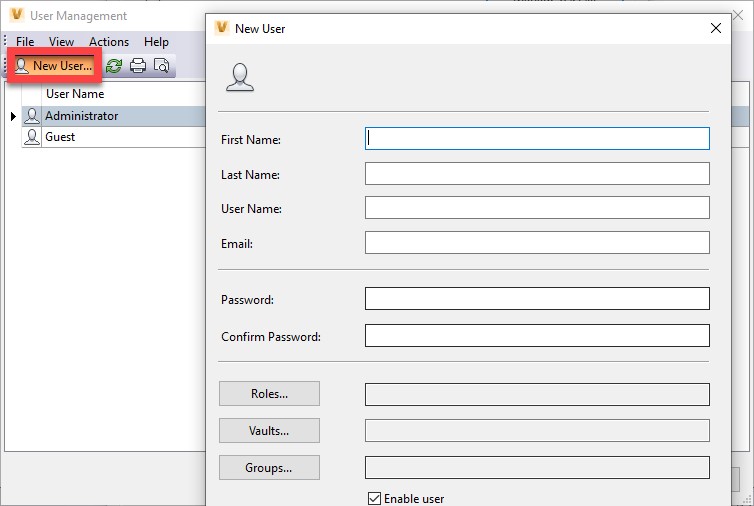The height and width of the screenshot is (506, 754).
Task: Click the Guest row user icon
Action: 32,137
